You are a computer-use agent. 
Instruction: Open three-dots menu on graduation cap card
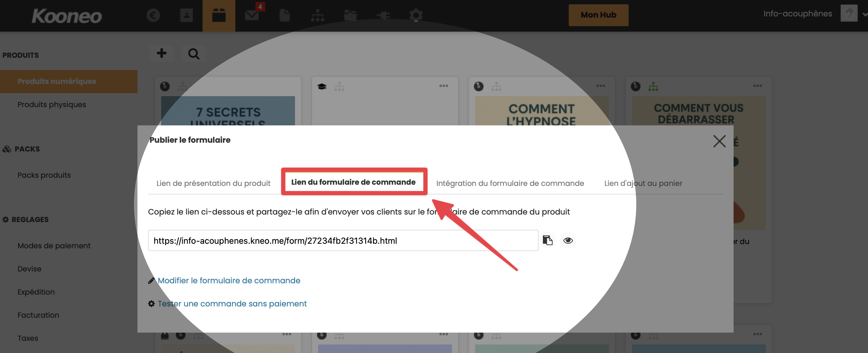pyautogui.click(x=443, y=86)
